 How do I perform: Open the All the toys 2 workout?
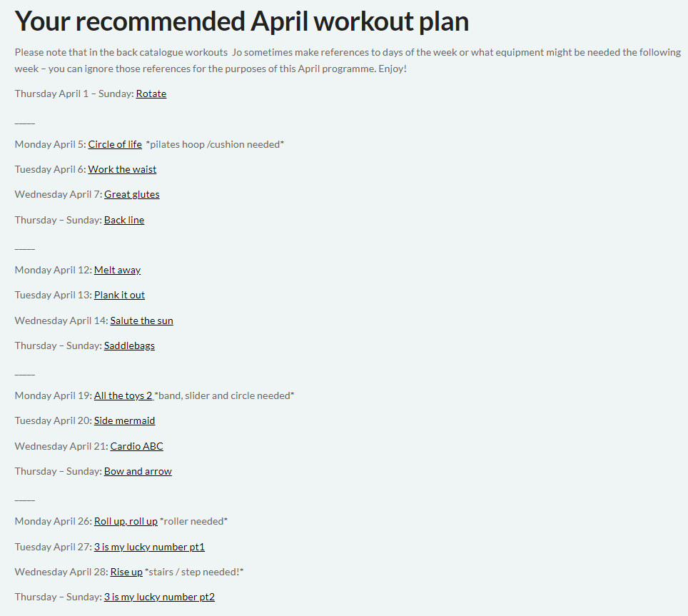point(123,395)
